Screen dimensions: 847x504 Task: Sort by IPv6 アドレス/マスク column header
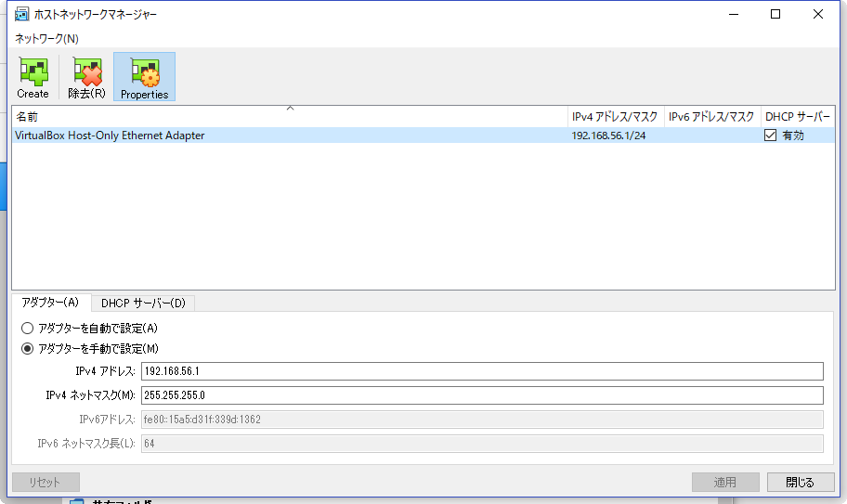(x=712, y=117)
